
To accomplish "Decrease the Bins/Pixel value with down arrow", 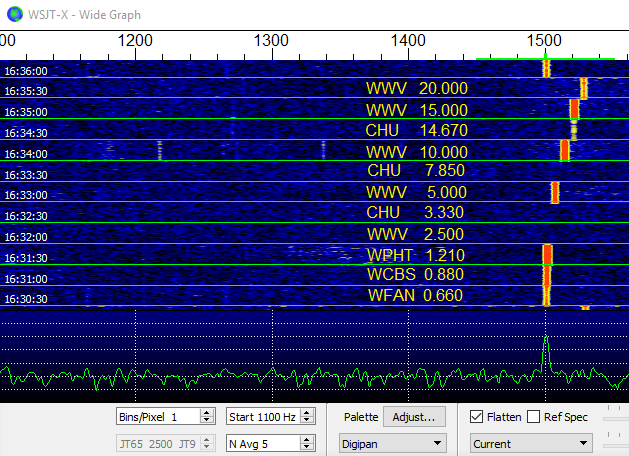I will 207,421.
